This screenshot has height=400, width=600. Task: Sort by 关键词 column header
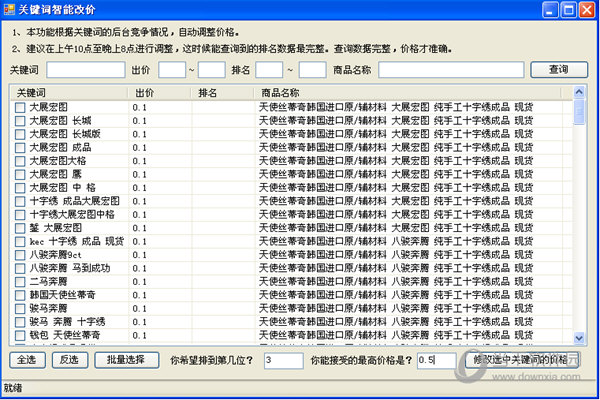(69, 93)
